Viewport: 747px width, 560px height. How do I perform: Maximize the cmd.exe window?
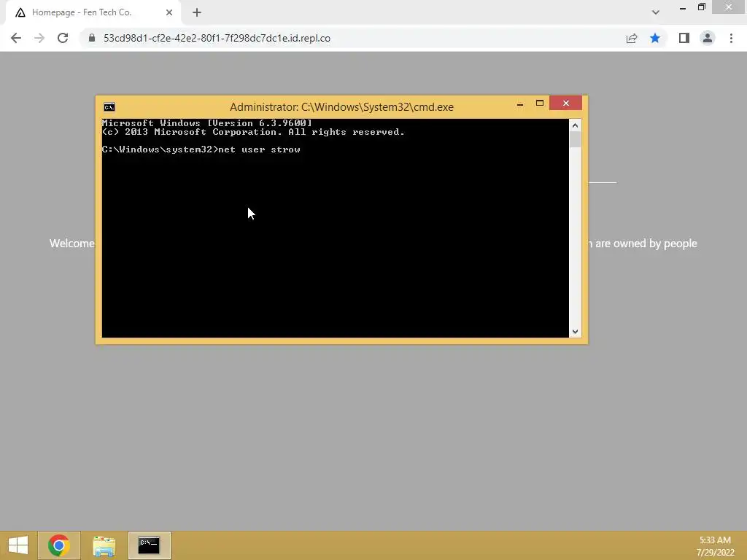coord(540,104)
